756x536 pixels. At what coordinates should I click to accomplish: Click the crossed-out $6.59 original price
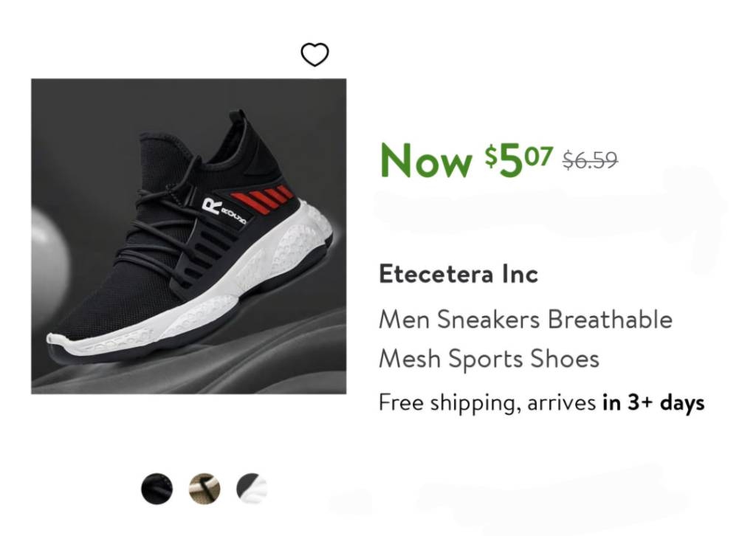click(x=590, y=159)
